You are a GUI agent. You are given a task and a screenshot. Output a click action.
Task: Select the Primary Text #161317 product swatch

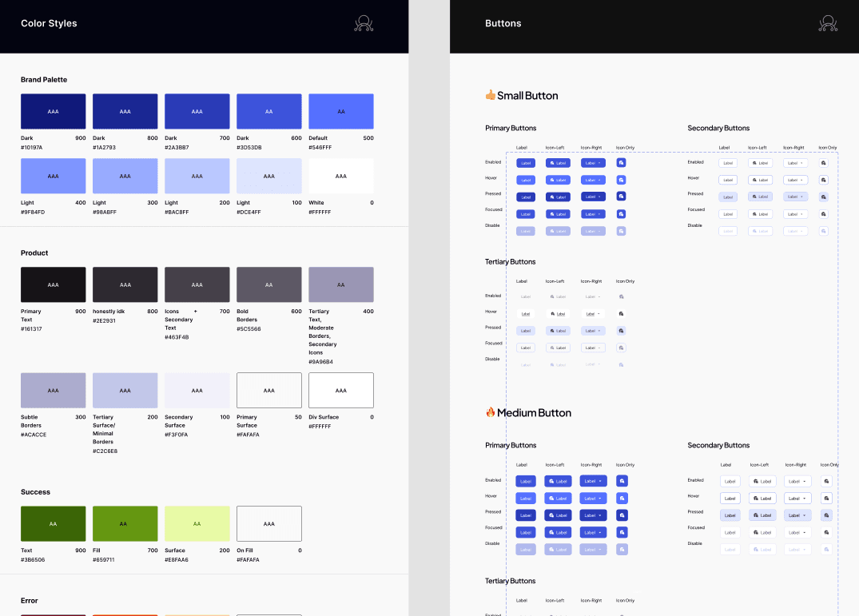[x=54, y=284]
